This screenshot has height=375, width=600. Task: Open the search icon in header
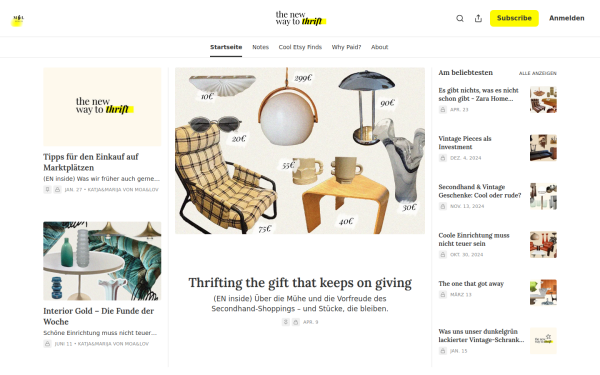tap(460, 18)
